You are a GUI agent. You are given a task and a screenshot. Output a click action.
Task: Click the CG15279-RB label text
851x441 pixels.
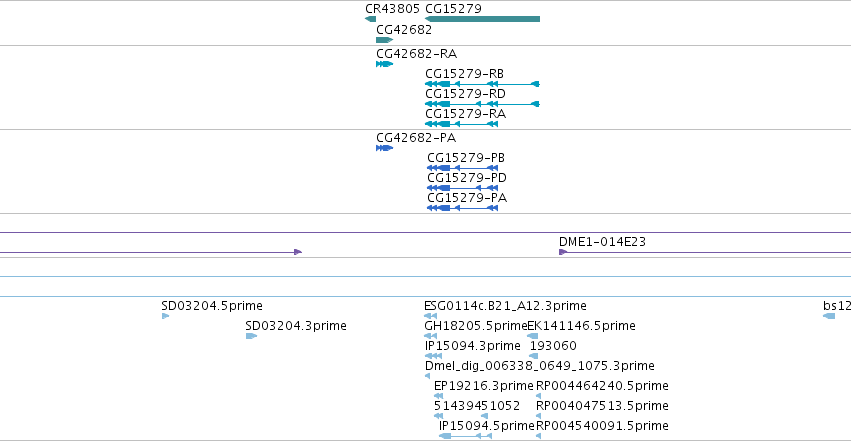tap(464, 74)
